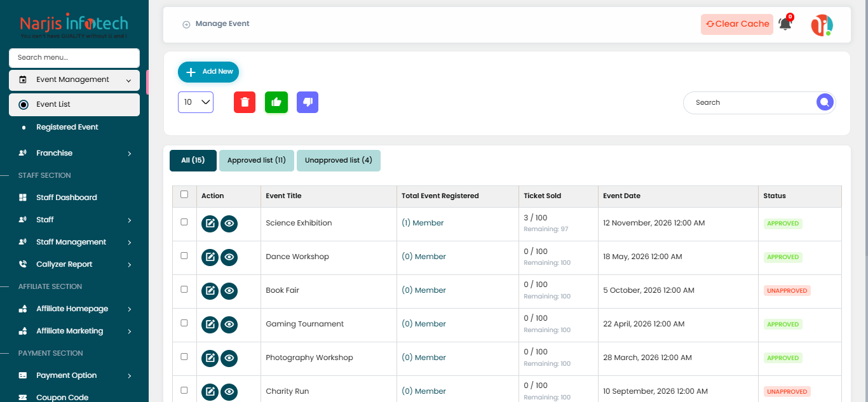Click the Add New button

click(208, 72)
